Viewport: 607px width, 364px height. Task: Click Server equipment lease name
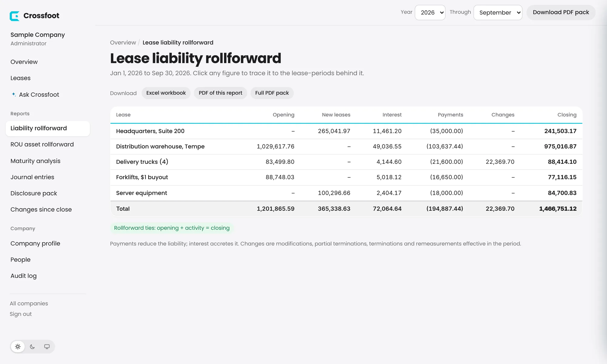coord(141,193)
